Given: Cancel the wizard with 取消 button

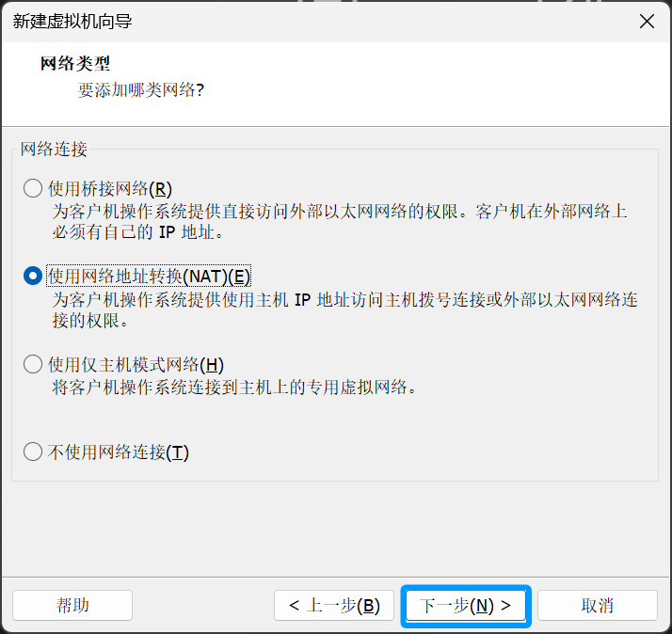Looking at the screenshot, I should click(598, 605).
